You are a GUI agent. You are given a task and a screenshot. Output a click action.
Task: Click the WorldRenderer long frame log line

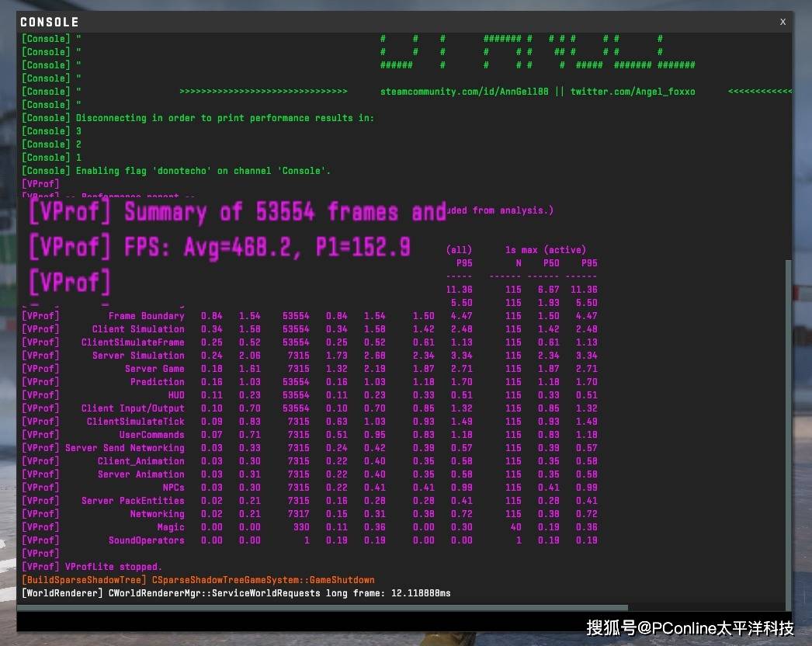(x=237, y=593)
